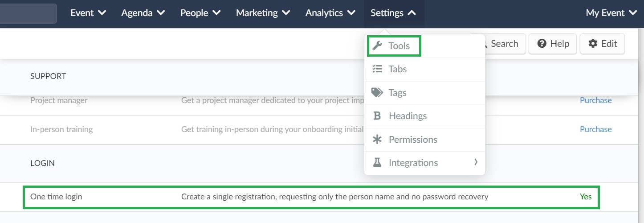Open the Marketing menu
This screenshot has width=644, height=223.
click(x=263, y=13)
